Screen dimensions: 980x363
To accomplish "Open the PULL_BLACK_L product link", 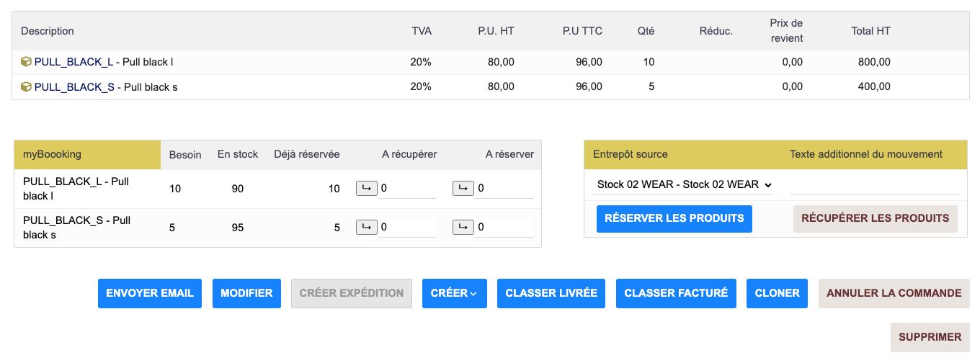I will pos(73,62).
